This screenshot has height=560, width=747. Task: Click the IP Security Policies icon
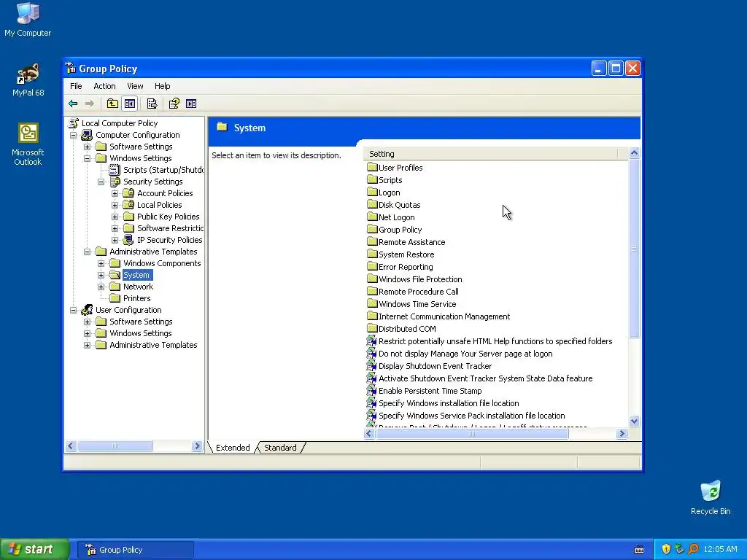tap(128, 240)
